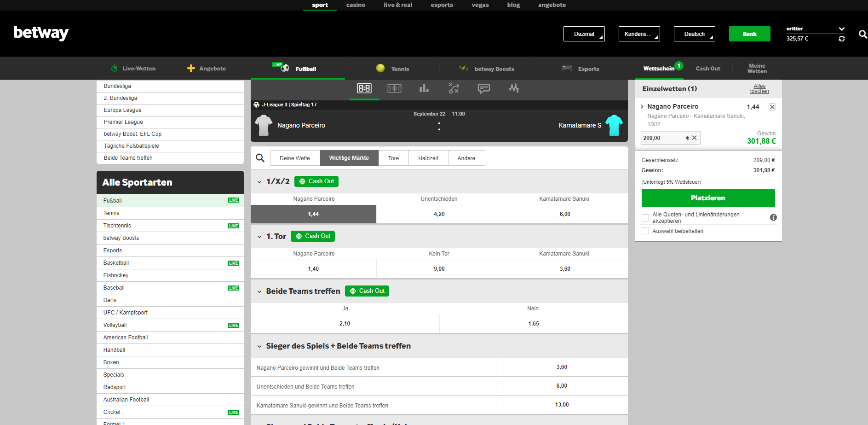Select the Deine Wette tab
The height and width of the screenshot is (425, 868).
[295, 158]
